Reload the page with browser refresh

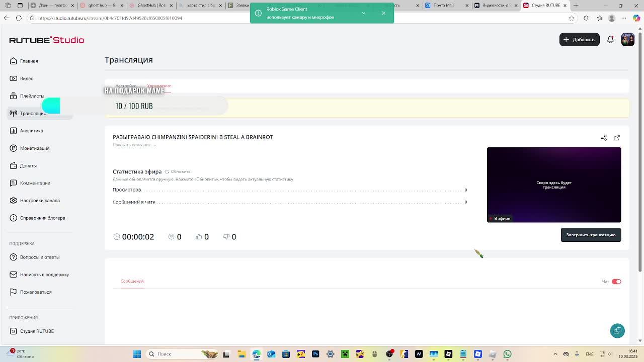click(19, 18)
